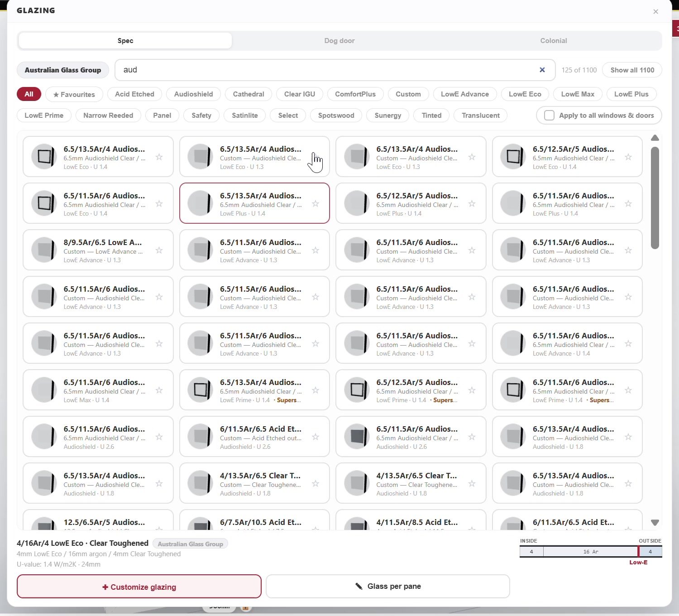Close the Glazing dialog
Screen dimensions: 679x616
click(x=655, y=11)
